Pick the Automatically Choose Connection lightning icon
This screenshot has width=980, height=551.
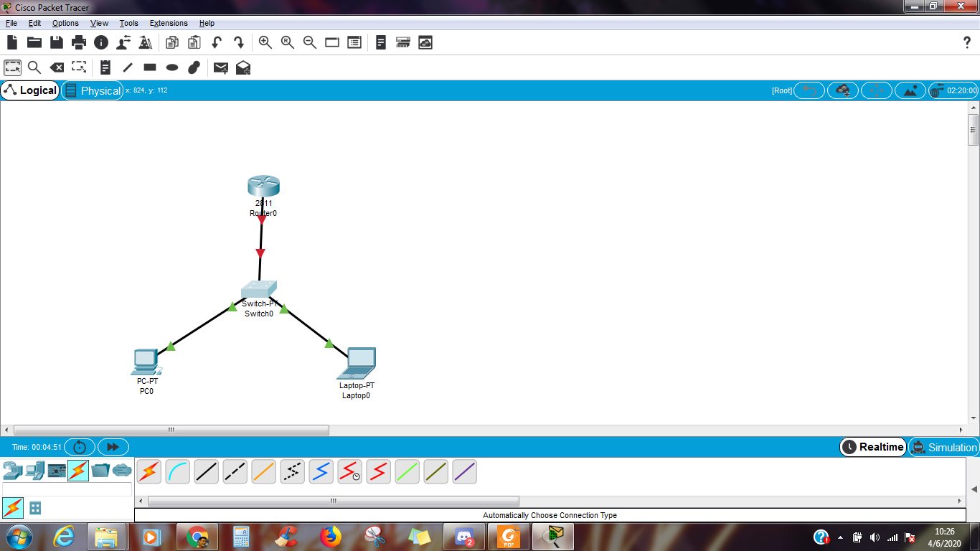(x=149, y=471)
